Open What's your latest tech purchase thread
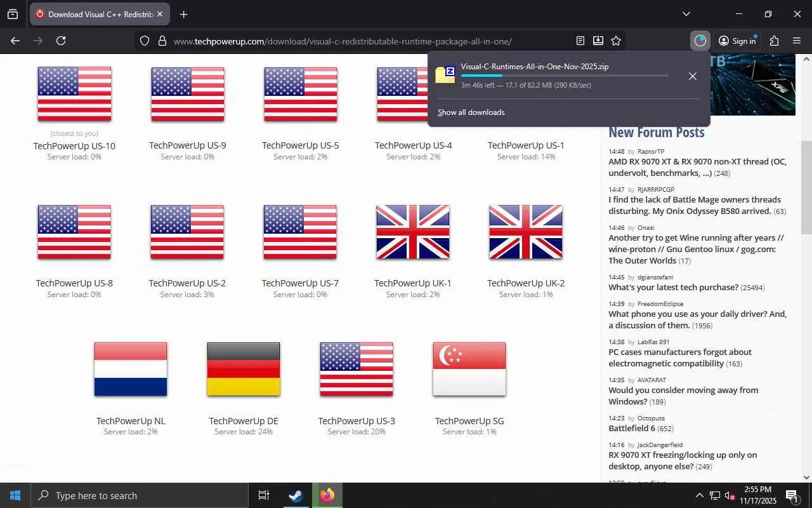The image size is (812, 508). point(674,287)
